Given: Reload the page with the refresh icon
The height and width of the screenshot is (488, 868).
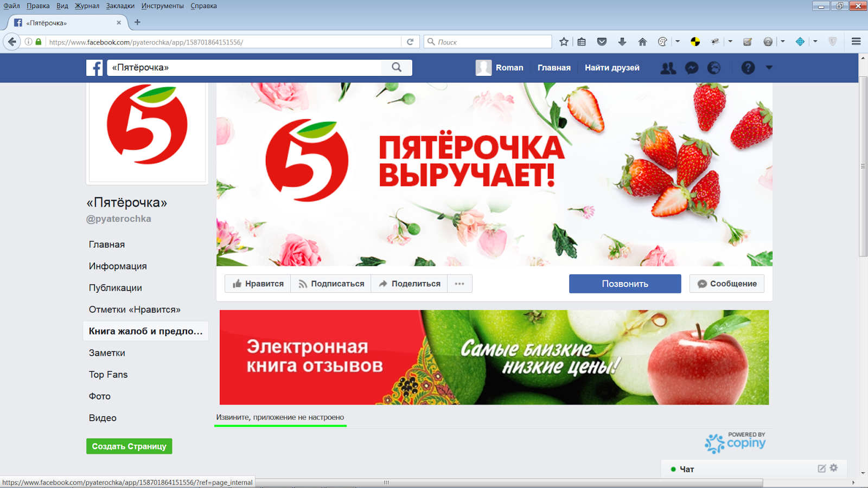Looking at the screenshot, I should tap(410, 42).
